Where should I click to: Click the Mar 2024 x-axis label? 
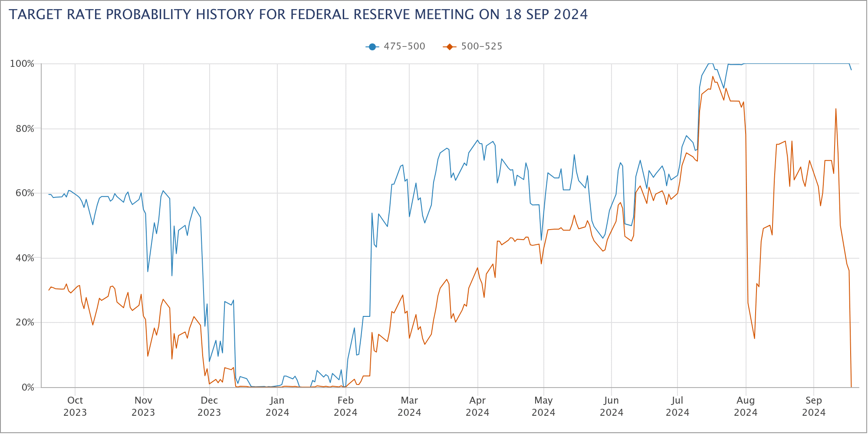[409, 406]
